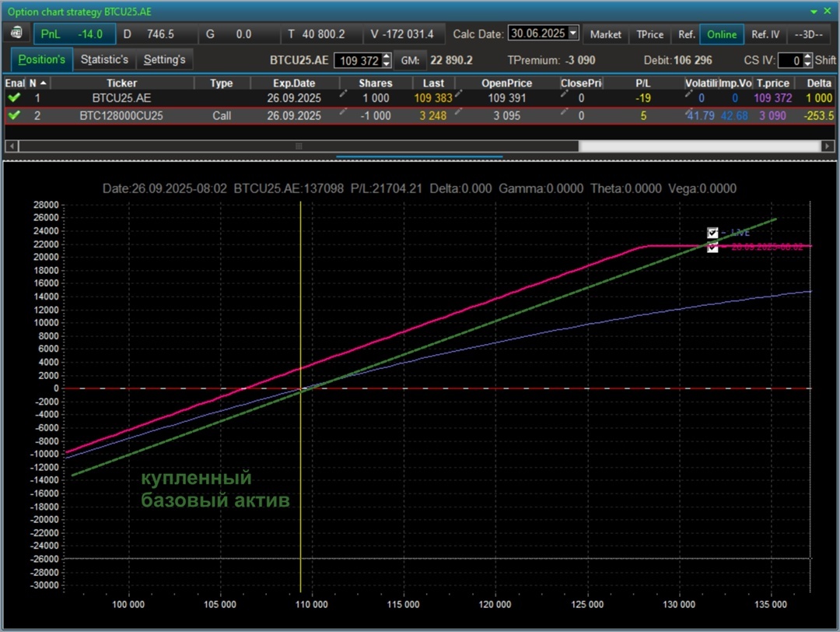Click the CS IV input field
Viewport: 840px width, 632px height.
coord(790,61)
